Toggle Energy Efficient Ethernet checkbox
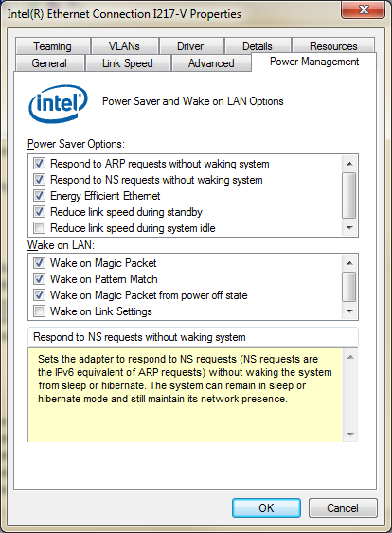This screenshot has width=392, height=533. (x=39, y=196)
